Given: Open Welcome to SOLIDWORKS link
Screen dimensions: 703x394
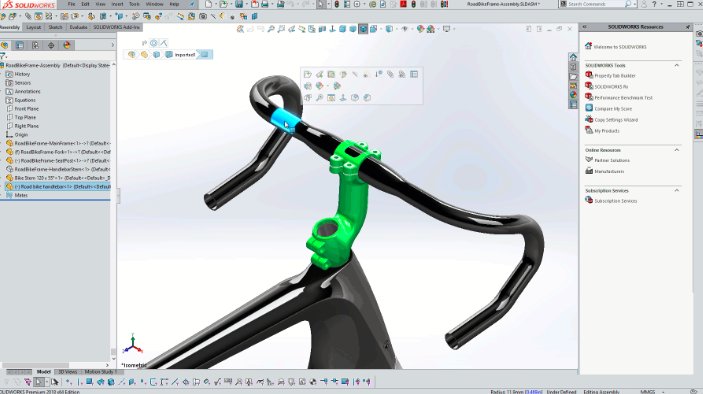Looking at the screenshot, I should [620, 47].
